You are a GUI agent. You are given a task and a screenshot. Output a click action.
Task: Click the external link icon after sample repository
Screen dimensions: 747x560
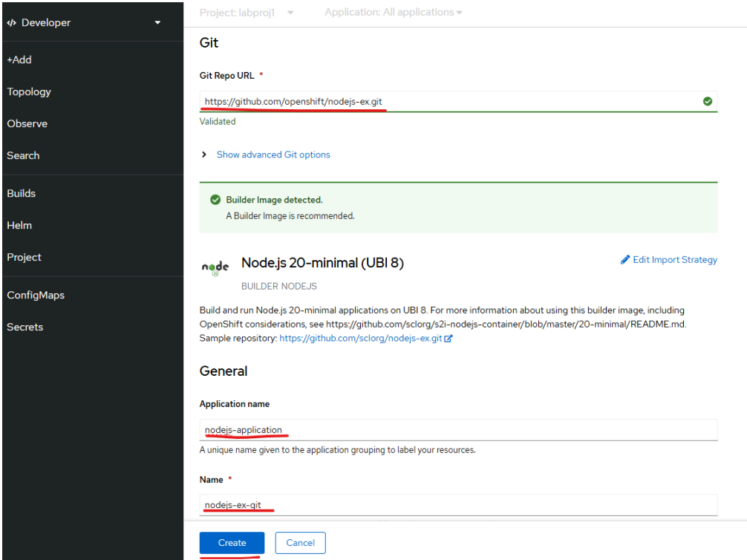click(x=448, y=339)
